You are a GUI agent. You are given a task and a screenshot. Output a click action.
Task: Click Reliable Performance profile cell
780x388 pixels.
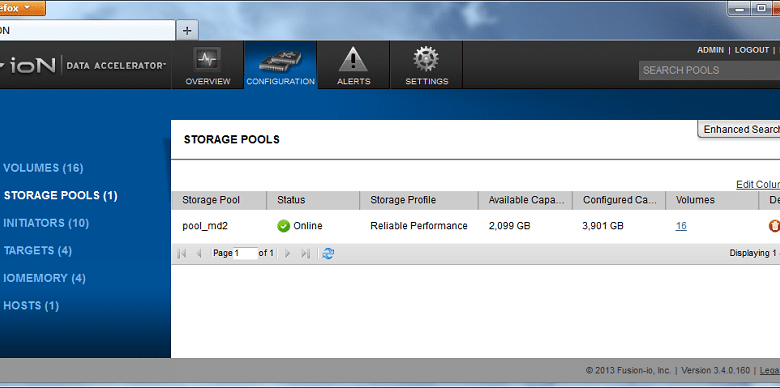419,226
